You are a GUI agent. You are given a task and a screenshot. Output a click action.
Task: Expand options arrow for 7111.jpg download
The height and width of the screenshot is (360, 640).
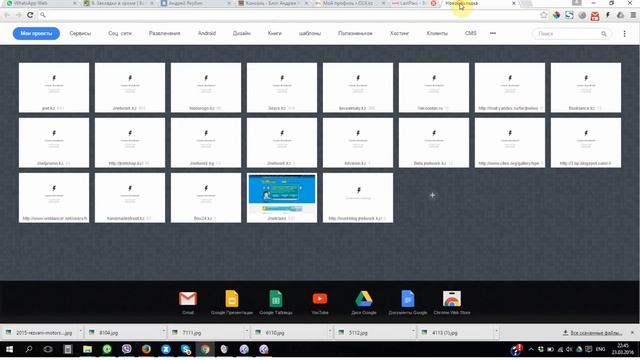pos(247,332)
